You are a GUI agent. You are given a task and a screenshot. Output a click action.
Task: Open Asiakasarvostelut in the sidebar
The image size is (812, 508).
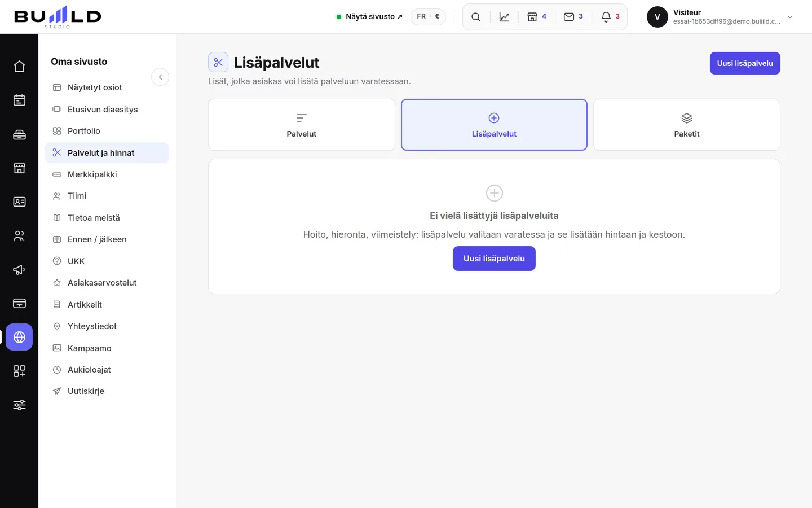coord(107,283)
